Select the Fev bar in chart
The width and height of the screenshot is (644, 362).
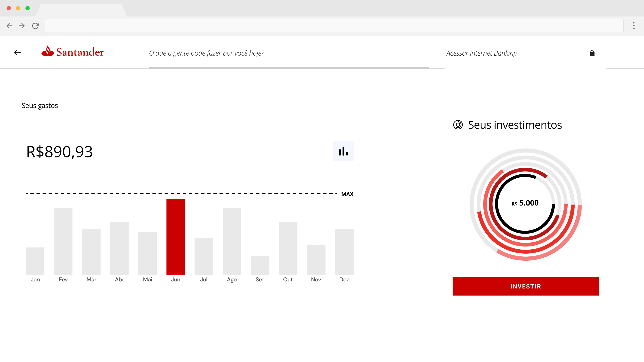[63, 241]
